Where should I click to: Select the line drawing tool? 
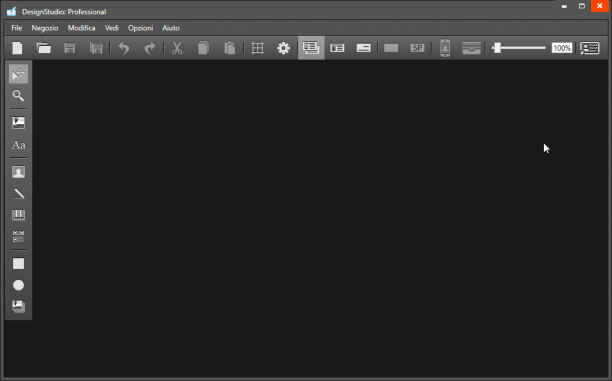pyautogui.click(x=18, y=194)
